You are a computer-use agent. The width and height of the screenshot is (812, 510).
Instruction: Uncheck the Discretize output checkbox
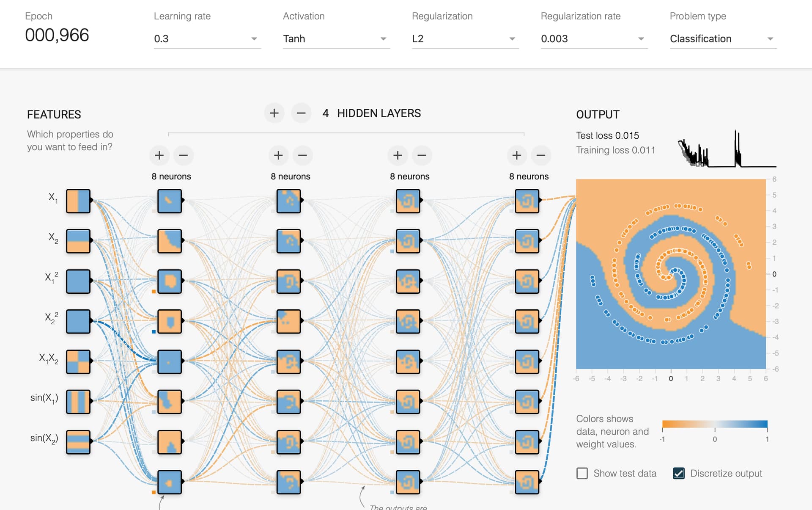[678, 473]
